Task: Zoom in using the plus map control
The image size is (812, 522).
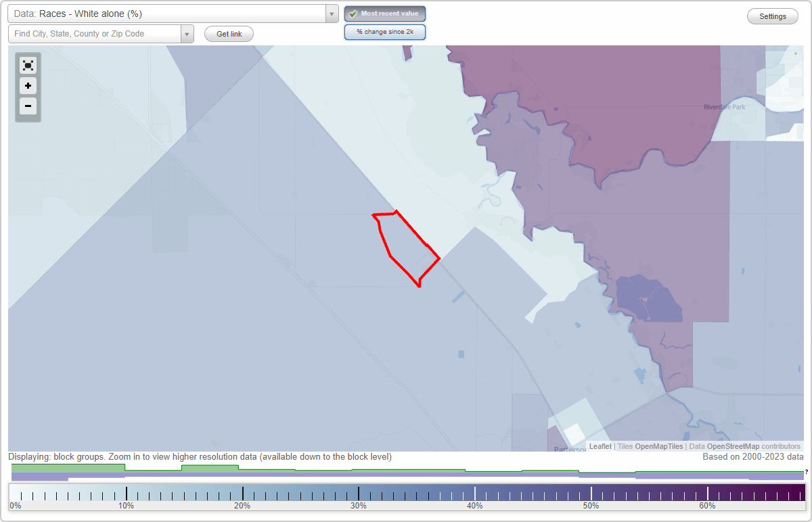Action: pyautogui.click(x=28, y=86)
